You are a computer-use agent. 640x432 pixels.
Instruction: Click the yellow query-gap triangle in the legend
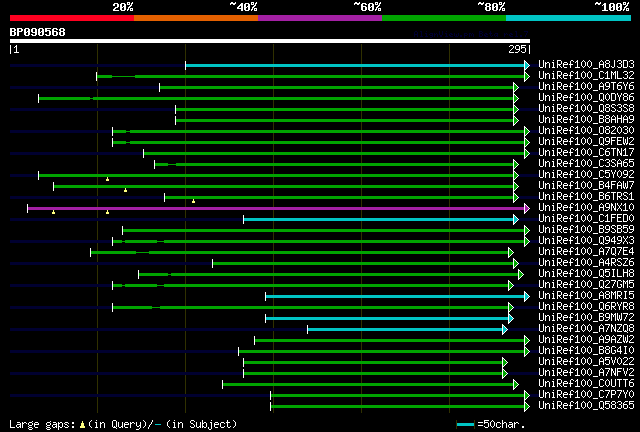[x=82, y=425]
